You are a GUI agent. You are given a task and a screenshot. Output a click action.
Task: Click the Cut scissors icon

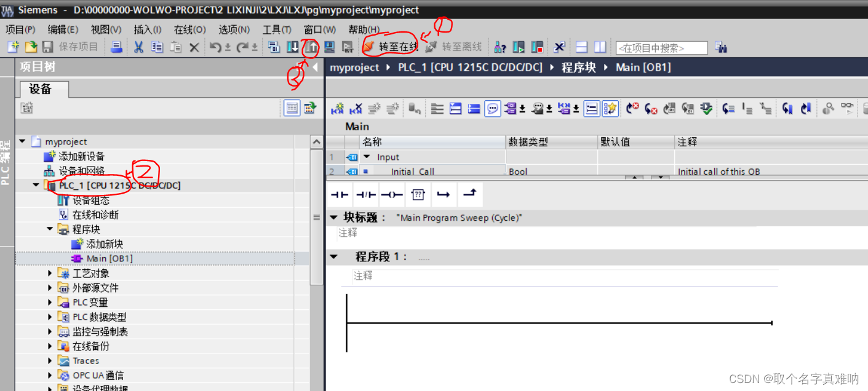pos(138,47)
